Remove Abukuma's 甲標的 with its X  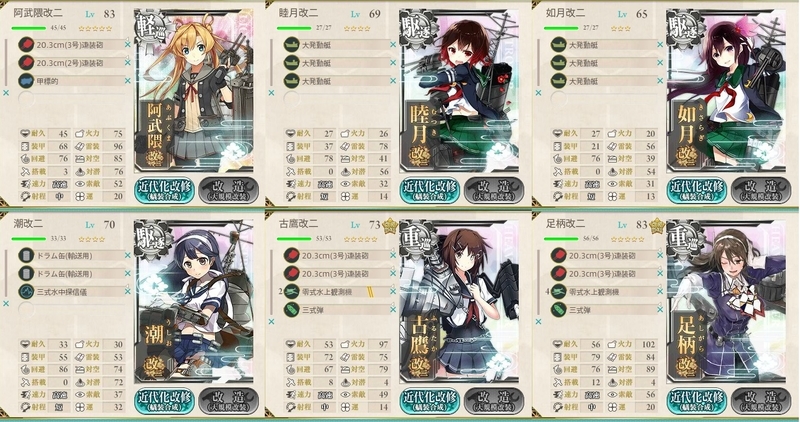click(x=128, y=81)
